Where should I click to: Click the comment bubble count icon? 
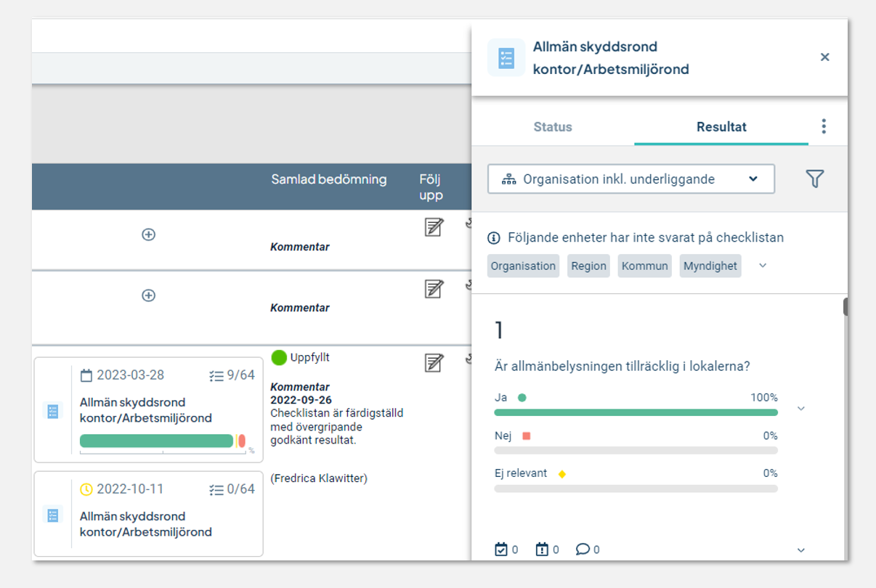tap(583, 550)
